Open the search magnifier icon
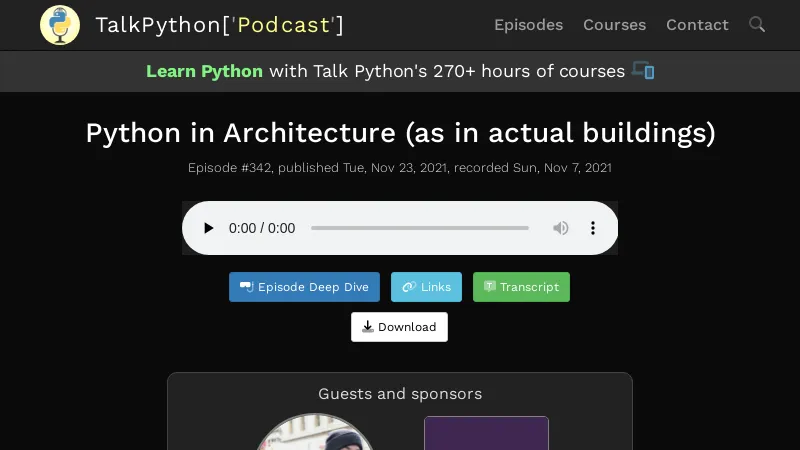The image size is (800, 450). [x=757, y=24]
